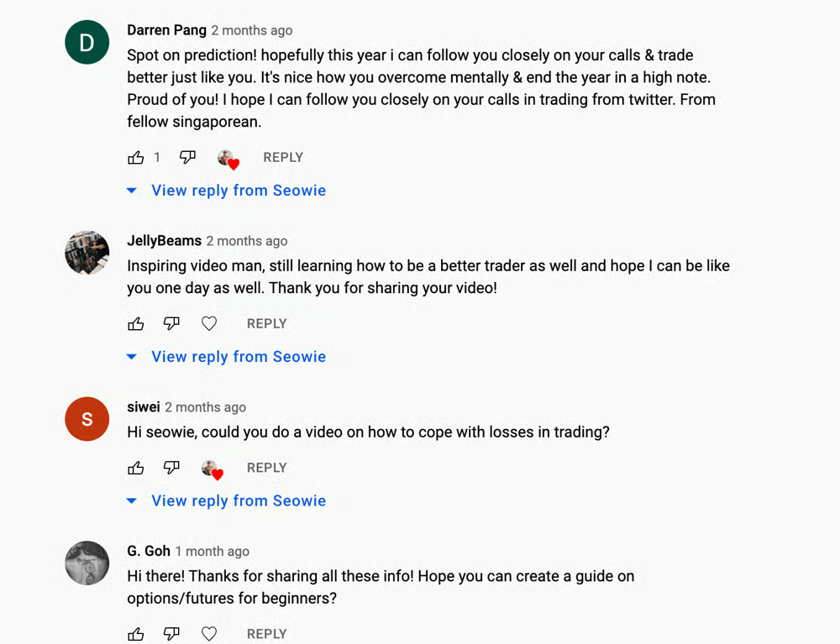Expand Seowie's reply under JellyBeams' comment

(238, 357)
